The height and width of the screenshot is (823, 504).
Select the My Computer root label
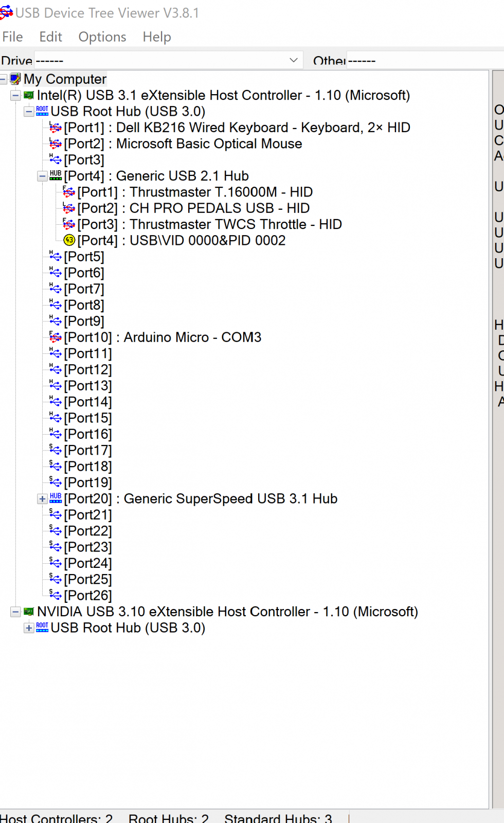(65, 79)
